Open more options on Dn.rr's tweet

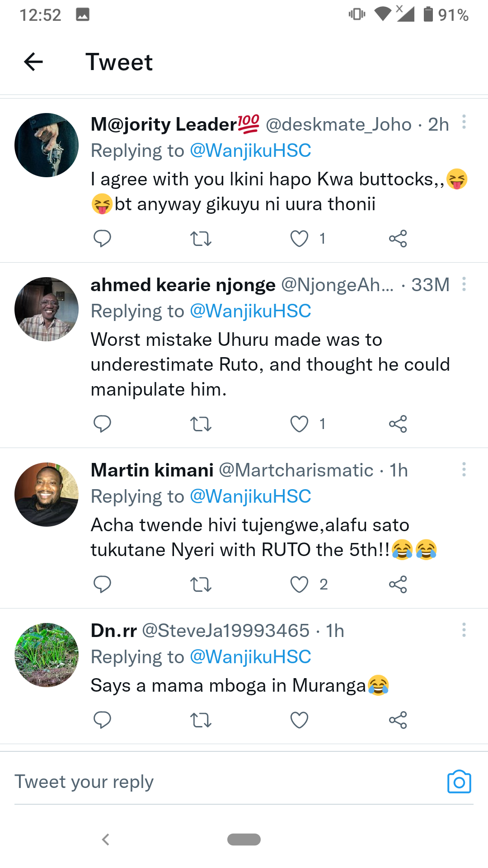coord(464,630)
